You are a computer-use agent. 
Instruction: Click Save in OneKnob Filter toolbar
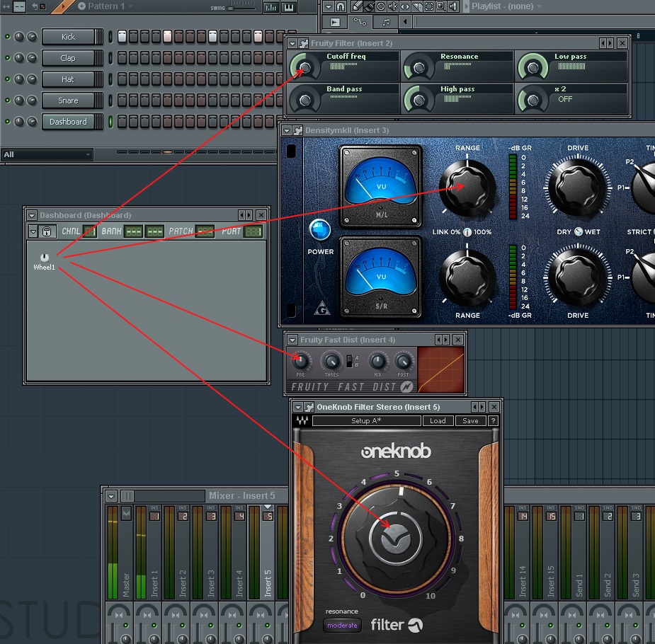(x=470, y=421)
